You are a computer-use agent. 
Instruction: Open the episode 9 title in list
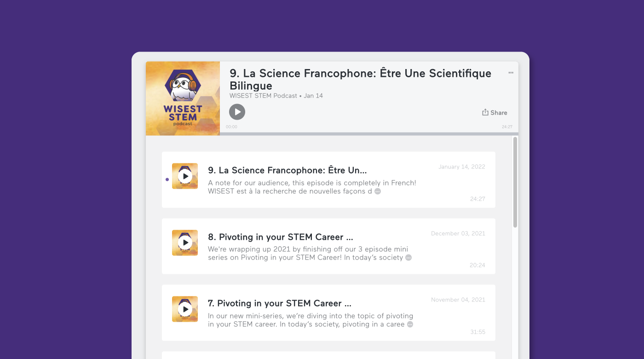(287, 170)
